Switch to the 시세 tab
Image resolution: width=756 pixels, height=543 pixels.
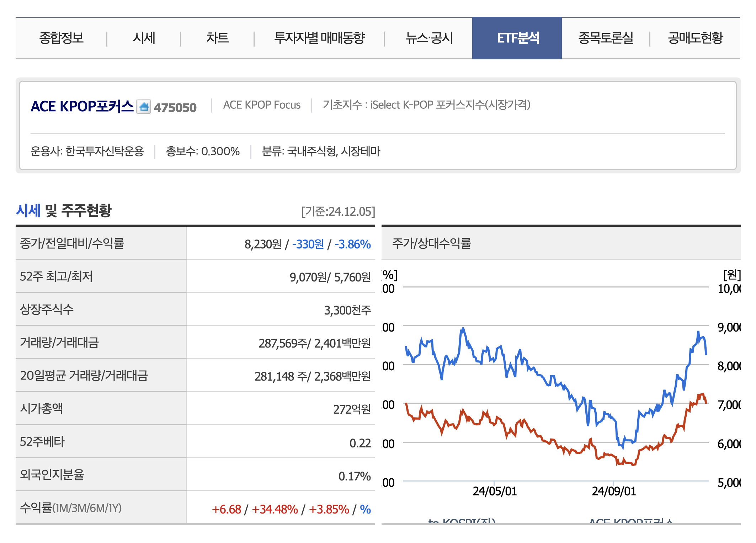[x=144, y=38]
